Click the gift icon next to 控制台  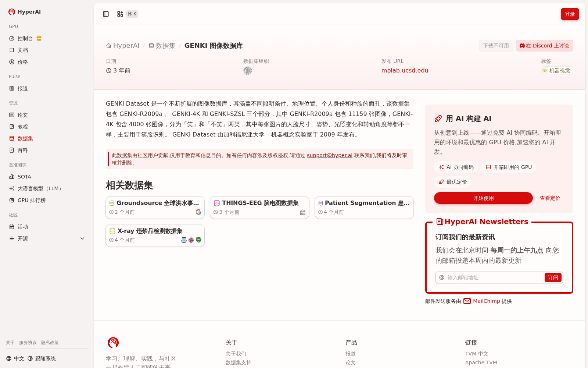tap(39, 38)
